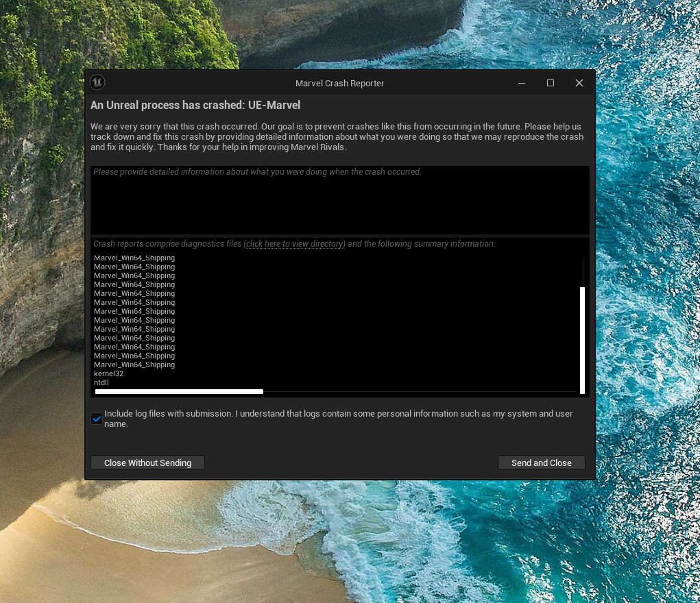Open the 'click here to view directory' link

point(295,244)
